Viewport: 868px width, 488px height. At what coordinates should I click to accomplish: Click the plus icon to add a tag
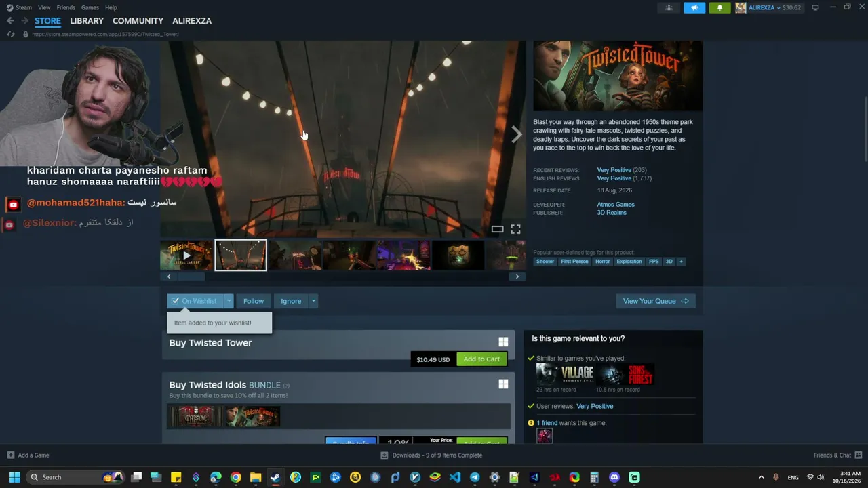pyautogui.click(x=681, y=262)
